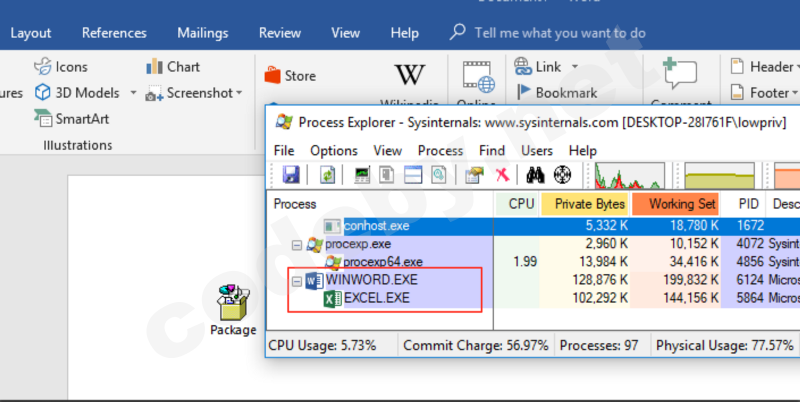Click the Wikipedia add-in icon
Image resolution: width=800 pixels, height=402 pixels.
(x=410, y=75)
